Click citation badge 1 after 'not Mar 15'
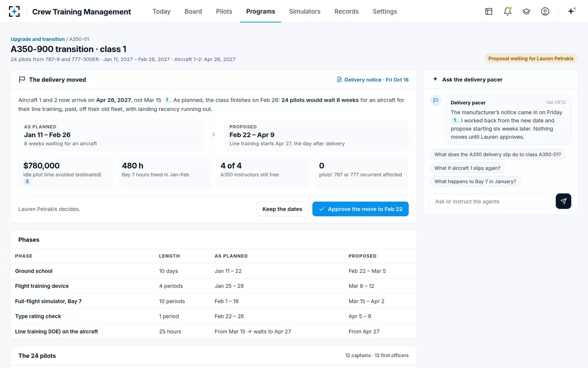This screenshot has width=588, height=368. 167,100
